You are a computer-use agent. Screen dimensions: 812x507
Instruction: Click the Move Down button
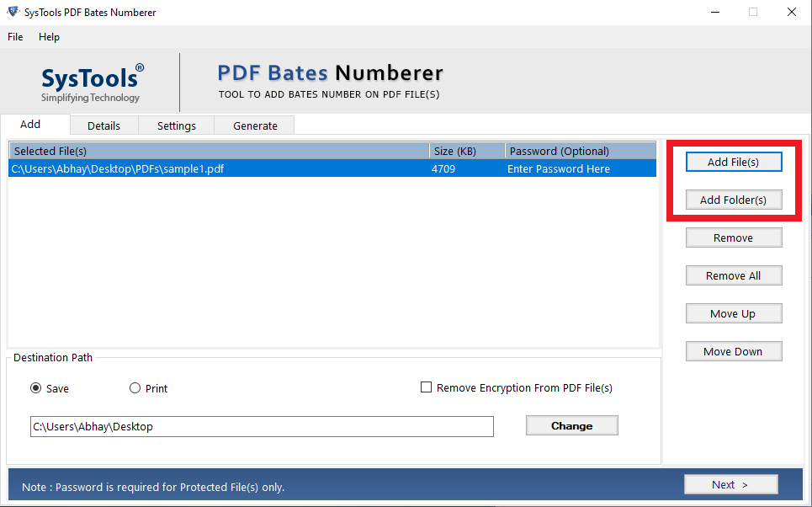734,351
